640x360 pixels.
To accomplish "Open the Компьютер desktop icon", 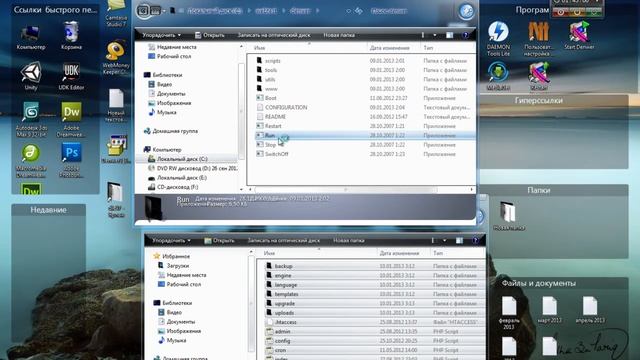I will (31, 36).
